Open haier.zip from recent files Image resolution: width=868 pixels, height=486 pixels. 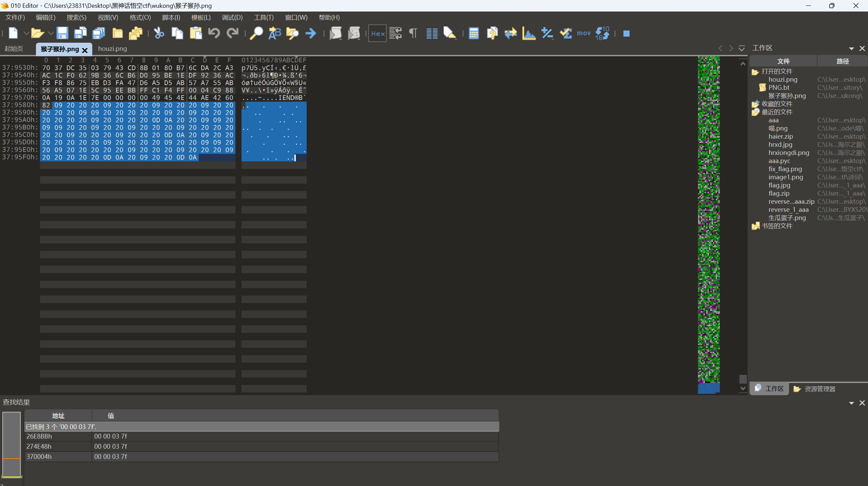click(780, 137)
